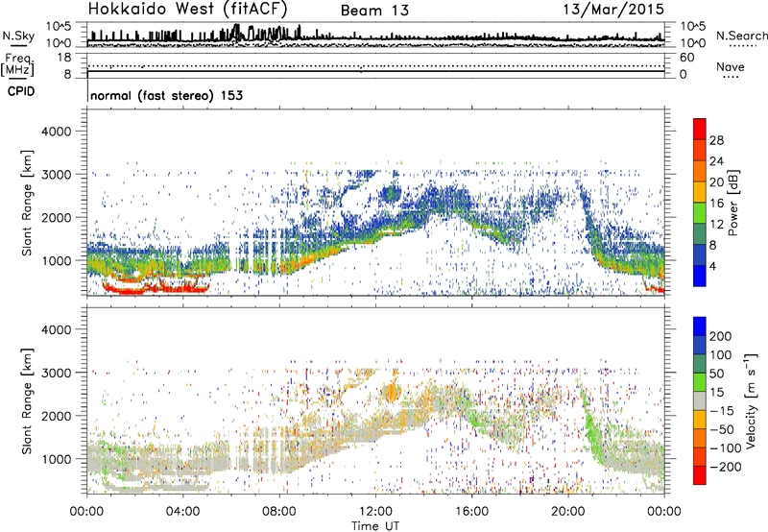
Task: Select the dark green 8–12 dB Power segment
Action: click(700, 233)
